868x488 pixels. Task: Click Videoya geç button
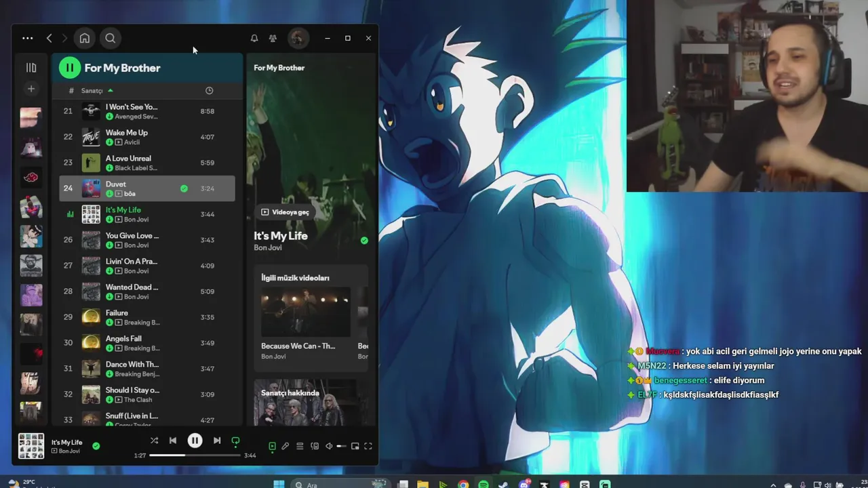tap(285, 212)
